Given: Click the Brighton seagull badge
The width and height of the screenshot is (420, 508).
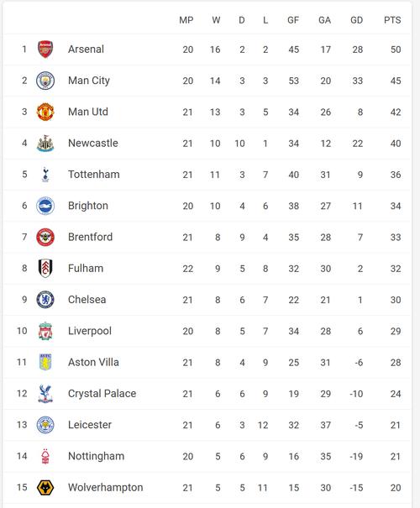Looking at the screenshot, I should point(45,206).
